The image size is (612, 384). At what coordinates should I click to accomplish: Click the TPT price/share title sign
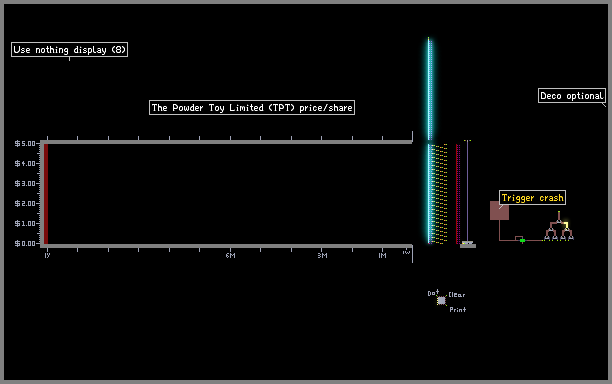(x=252, y=108)
